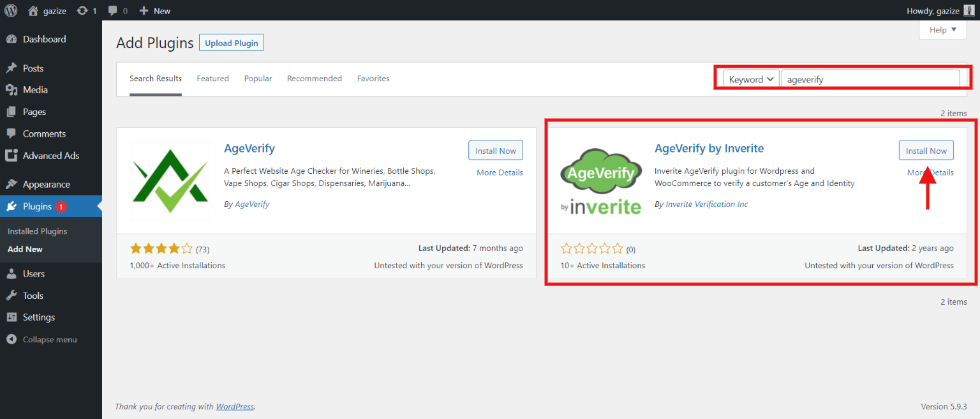Install the AgeVerify plugin now
The height and width of the screenshot is (419, 980).
pos(496,151)
